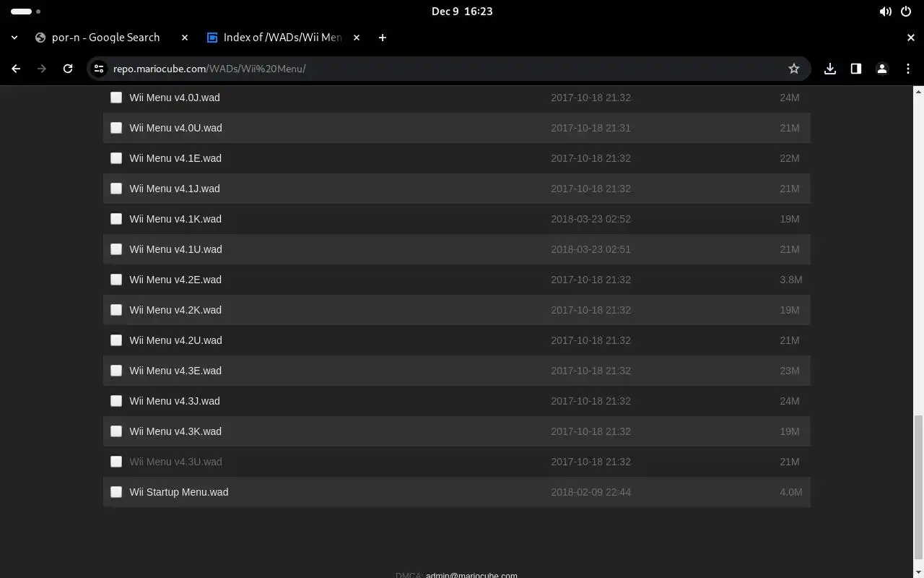Download Wii Menu v4.3E.wad
The width and height of the screenshot is (924, 578).
coord(175,371)
